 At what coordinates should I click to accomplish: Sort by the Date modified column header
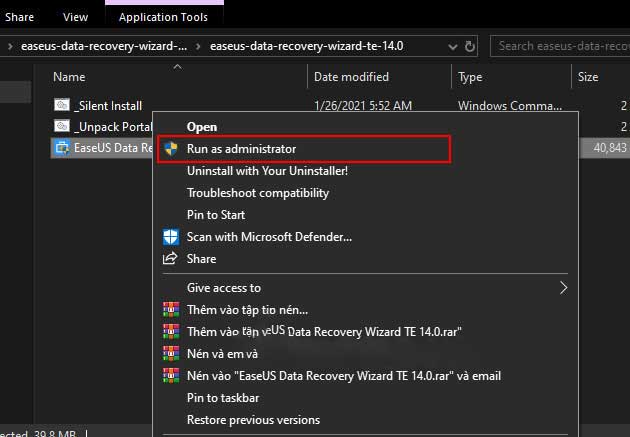[351, 77]
